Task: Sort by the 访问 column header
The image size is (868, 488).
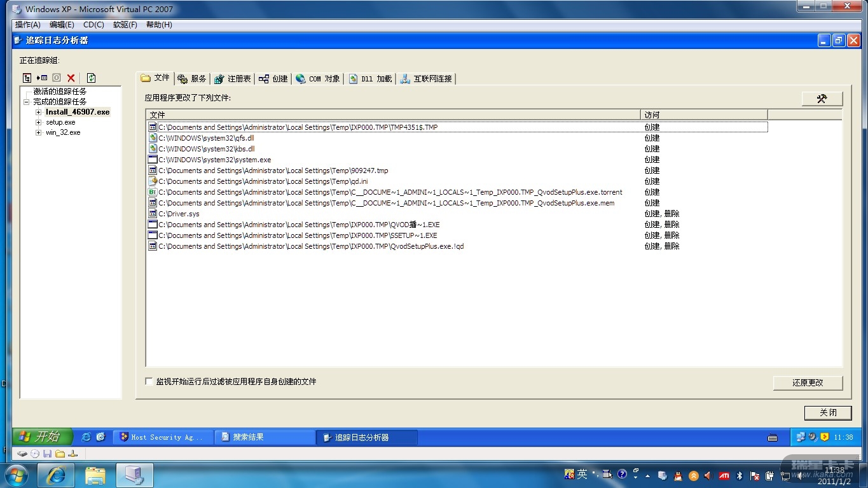Action: [704, 115]
